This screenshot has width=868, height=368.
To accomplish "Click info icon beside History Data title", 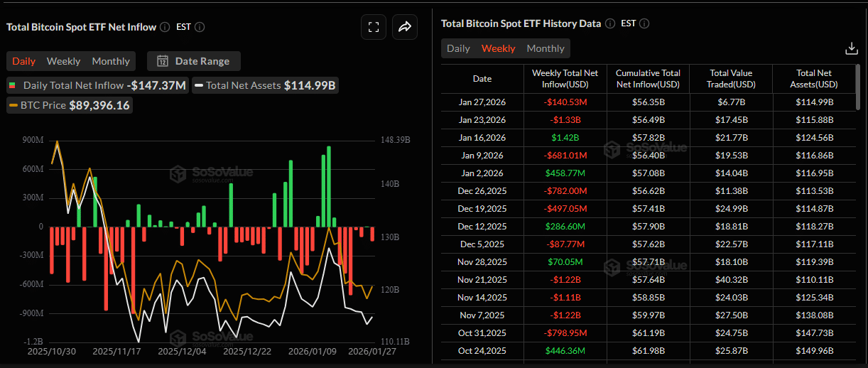I will click(610, 23).
